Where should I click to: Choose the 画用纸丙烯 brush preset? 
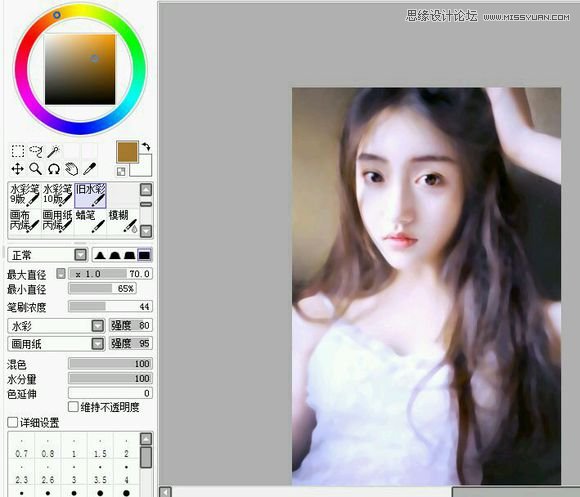coord(57,221)
